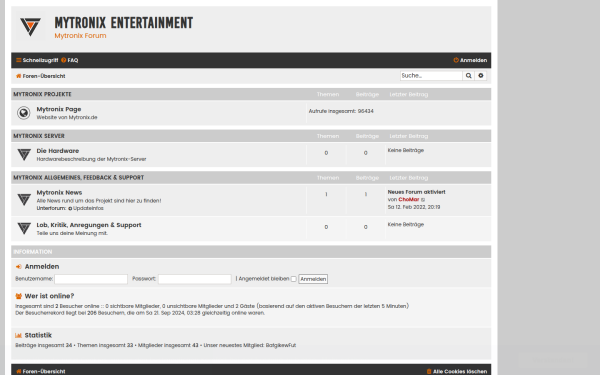This screenshot has width=600, height=375.
Task: Open the post Neues Forum aktiviert
Action: click(416, 192)
